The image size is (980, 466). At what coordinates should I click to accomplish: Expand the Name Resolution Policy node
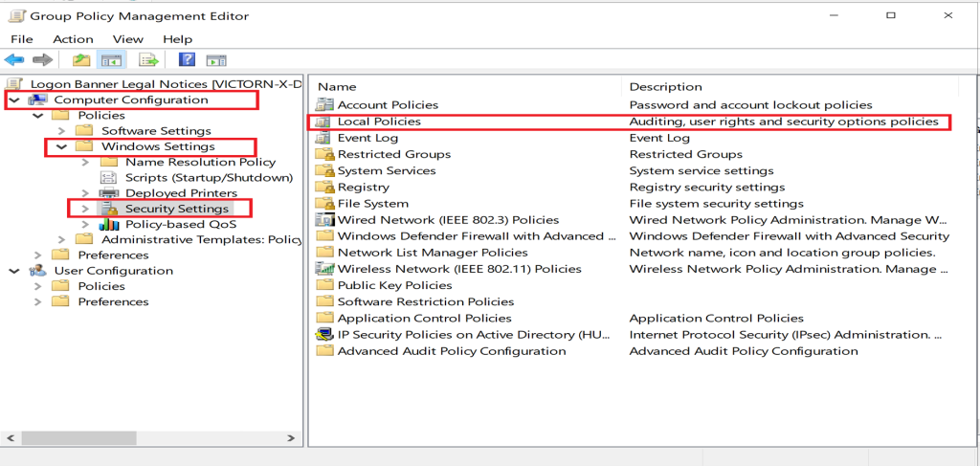85,162
